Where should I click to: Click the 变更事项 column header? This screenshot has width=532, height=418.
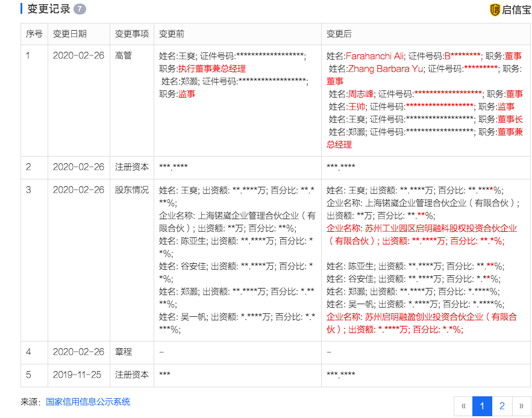pyautogui.click(x=131, y=34)
